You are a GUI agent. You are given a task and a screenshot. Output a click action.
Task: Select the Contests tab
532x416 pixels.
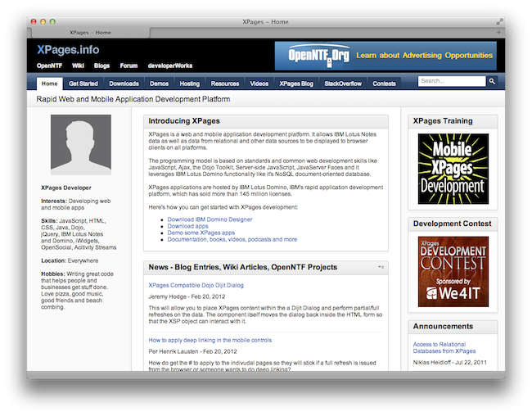[384, 84]
